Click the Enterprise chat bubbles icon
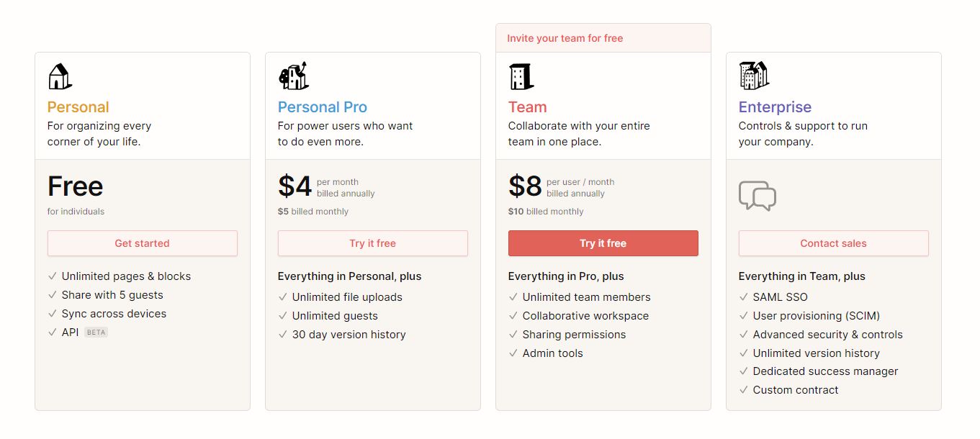Image resolution: width=980 pixels, height=439 pixels. (758, 196)
